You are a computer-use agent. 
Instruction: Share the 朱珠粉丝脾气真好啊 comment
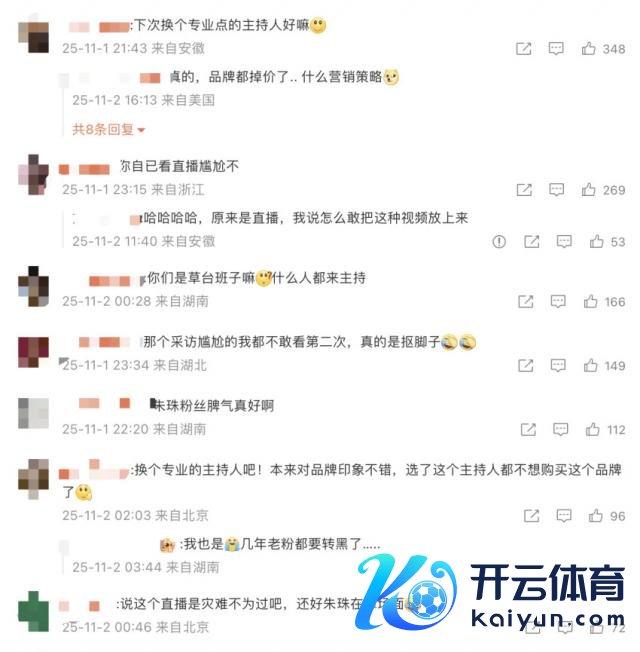point(528,430)
